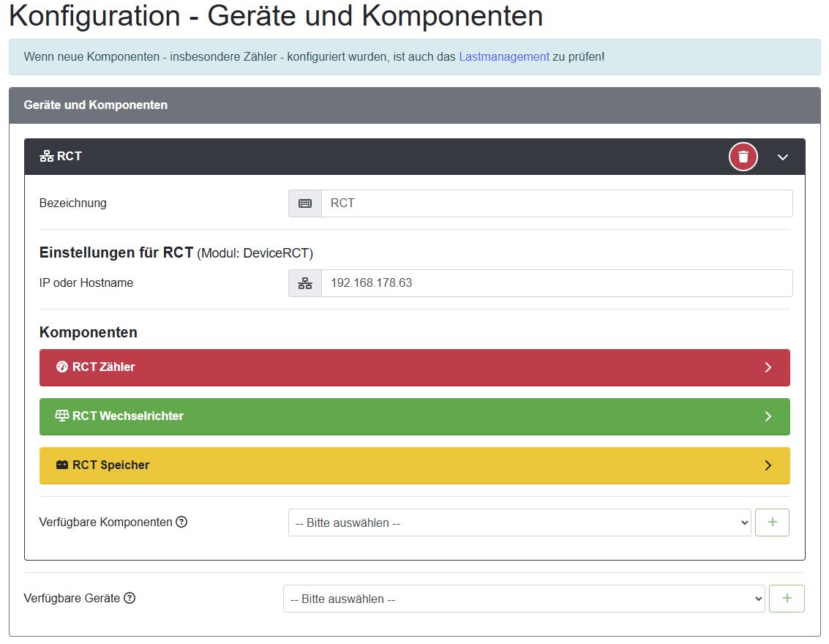
Task: Expand the green RCT Wechselrichter component
Action: coord(414,416)
